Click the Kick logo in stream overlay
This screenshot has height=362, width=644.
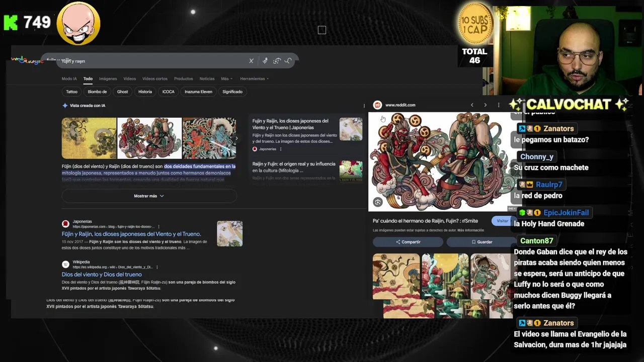click(11, 23)
